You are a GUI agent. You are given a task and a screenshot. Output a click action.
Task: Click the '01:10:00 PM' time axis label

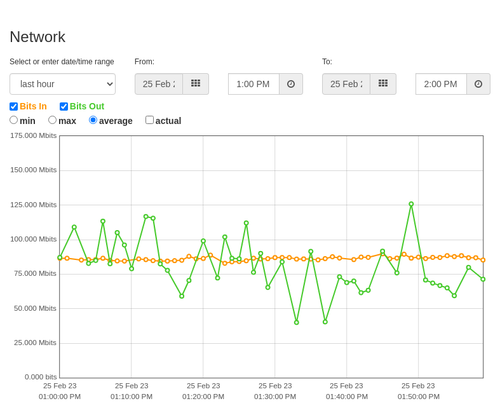point(131,397)
